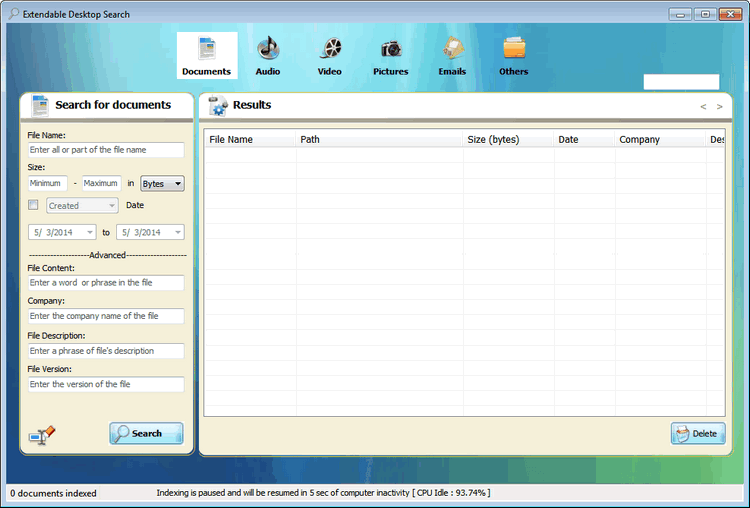Screen dimensions: 750x508
Task: Open the Created date type dropdown
Action: pos(82,206)
